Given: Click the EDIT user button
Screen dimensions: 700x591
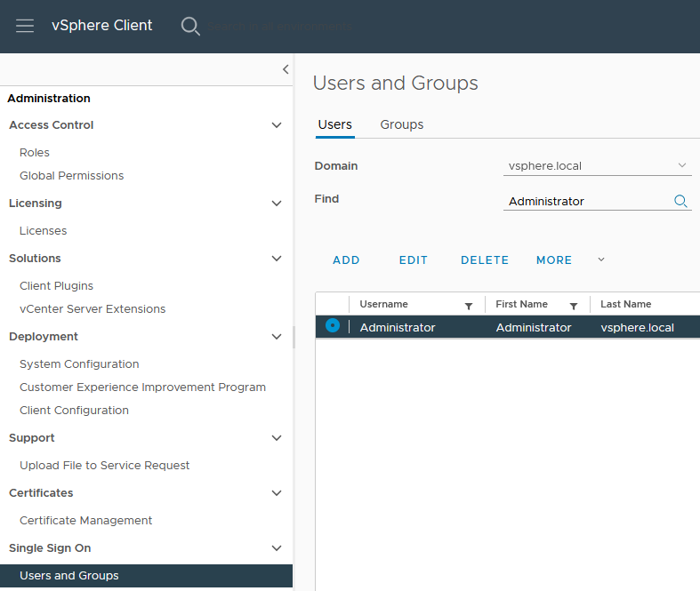Looking at the screenshot, I should 414,260.
